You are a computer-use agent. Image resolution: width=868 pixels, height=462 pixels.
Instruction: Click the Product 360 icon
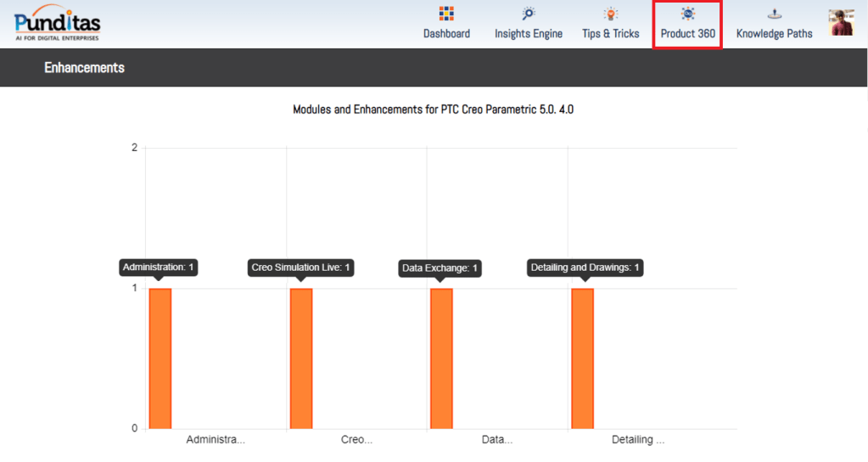(x=687, y=14)
